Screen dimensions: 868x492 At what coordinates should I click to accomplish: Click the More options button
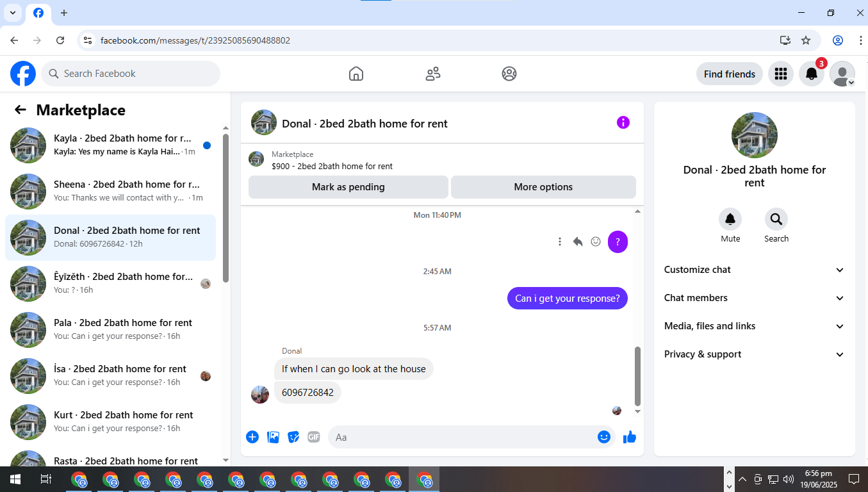tap(543, 187)
